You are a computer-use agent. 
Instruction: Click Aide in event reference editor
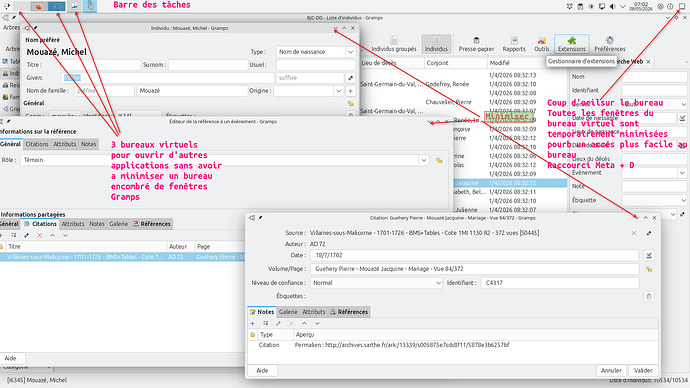click(11, 359)
